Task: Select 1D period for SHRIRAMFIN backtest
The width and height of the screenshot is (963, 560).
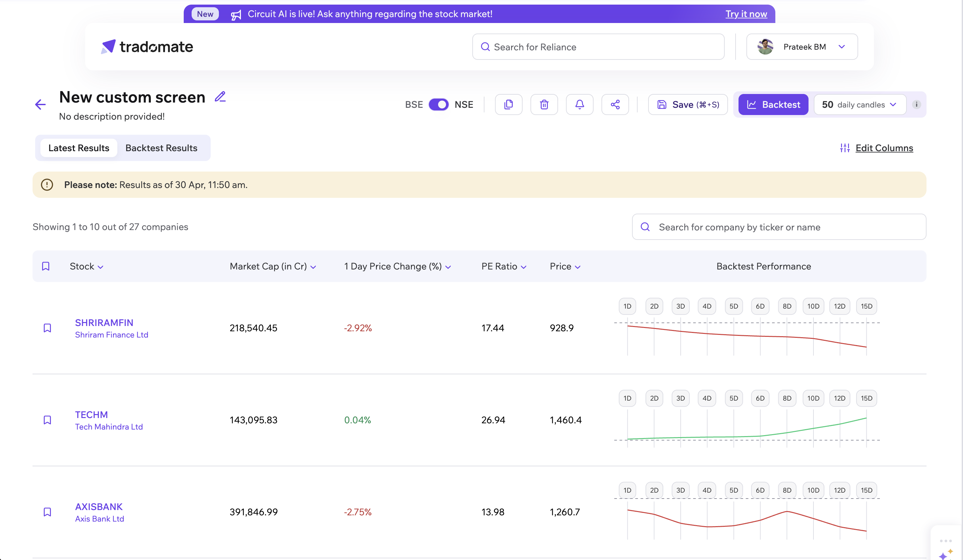Action: tap(627, 306)
